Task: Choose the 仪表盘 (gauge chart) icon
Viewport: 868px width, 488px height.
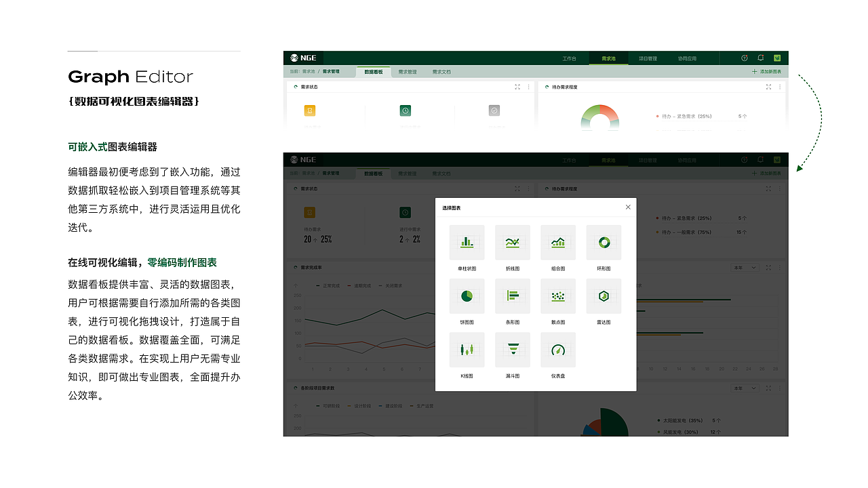Action: click(558, 350)
